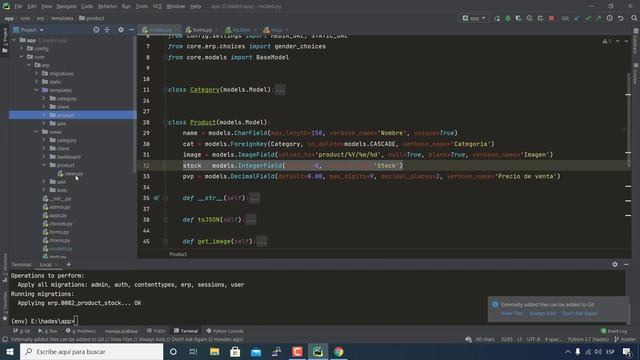Click the Windows Start button
This screenshot has width=640, height=360.
click(10, 351)
